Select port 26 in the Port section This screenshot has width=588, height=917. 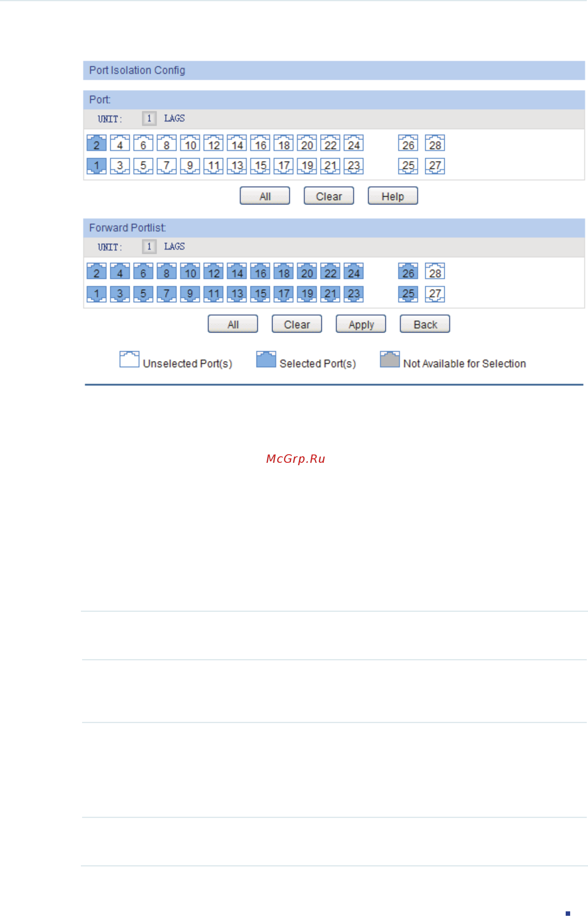[x=408, y=143]
